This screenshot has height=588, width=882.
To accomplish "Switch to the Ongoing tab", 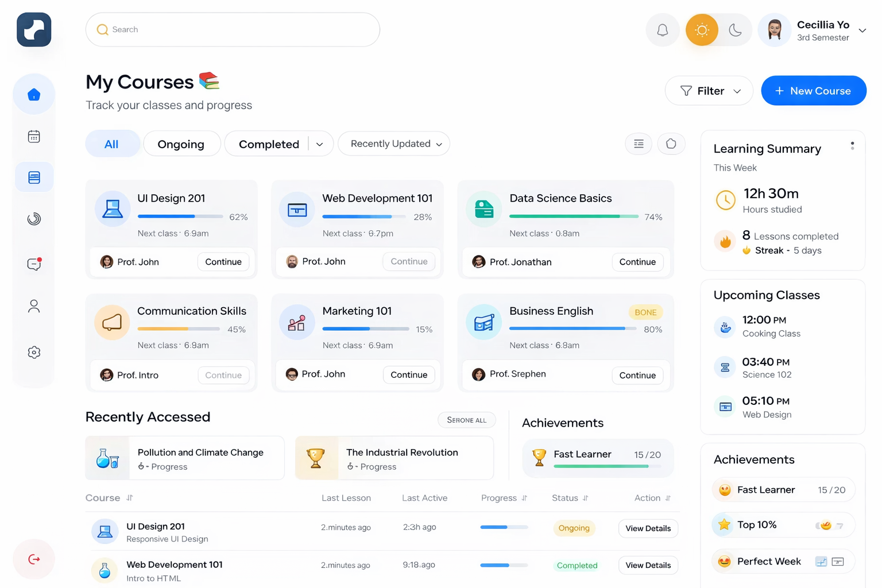I will tap(181, 144).
